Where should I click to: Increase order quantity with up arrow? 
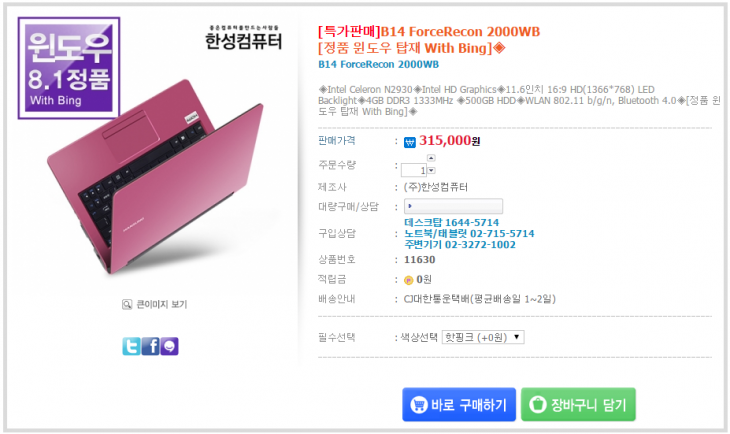click(x=431, y=158)
